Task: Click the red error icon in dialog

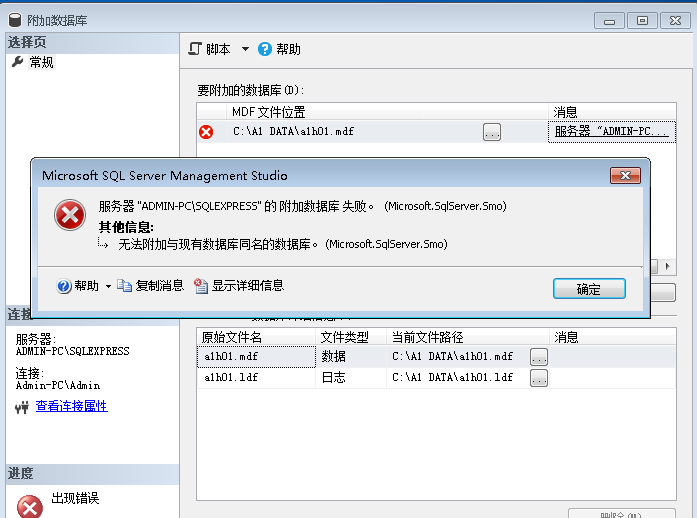Action: click(70, 215)
